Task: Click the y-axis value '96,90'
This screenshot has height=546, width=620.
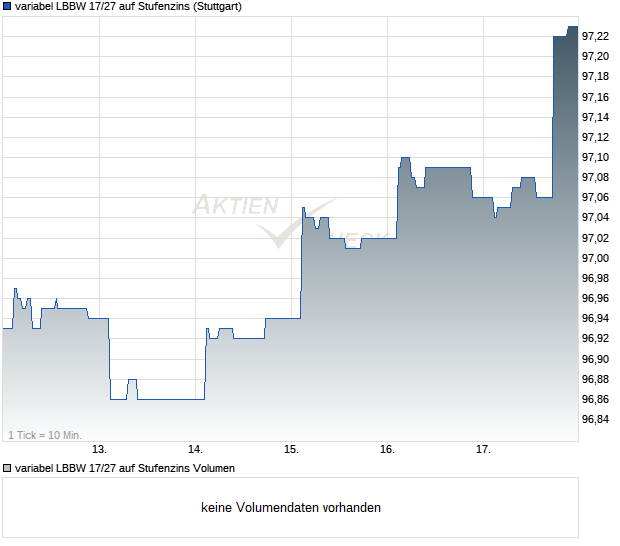Action: [595, 359]
